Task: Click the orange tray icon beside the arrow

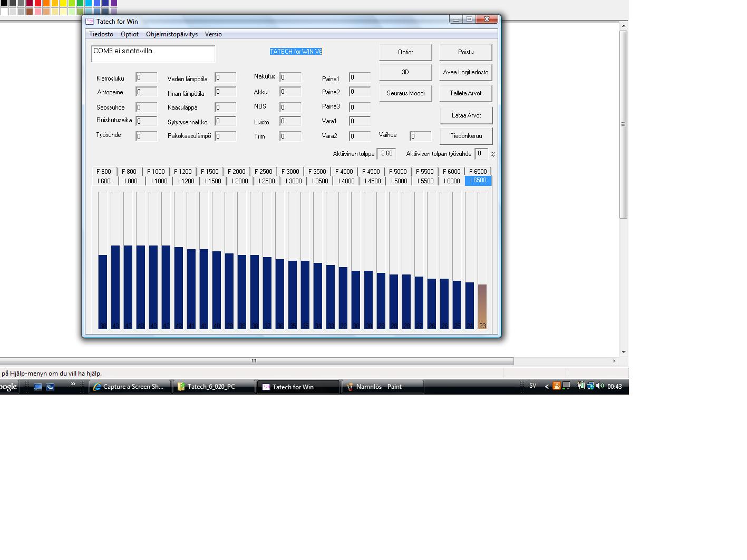Action: click(x=556, y=386)
